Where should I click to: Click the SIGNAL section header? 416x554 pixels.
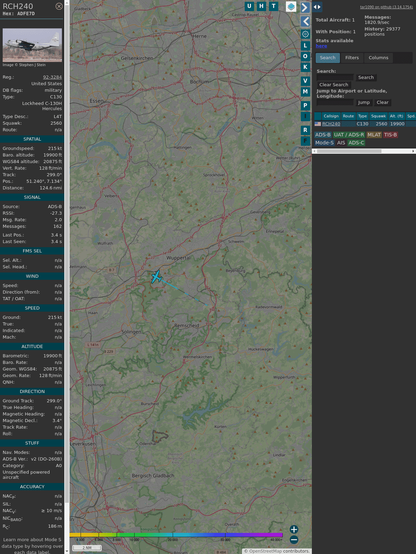32,197
